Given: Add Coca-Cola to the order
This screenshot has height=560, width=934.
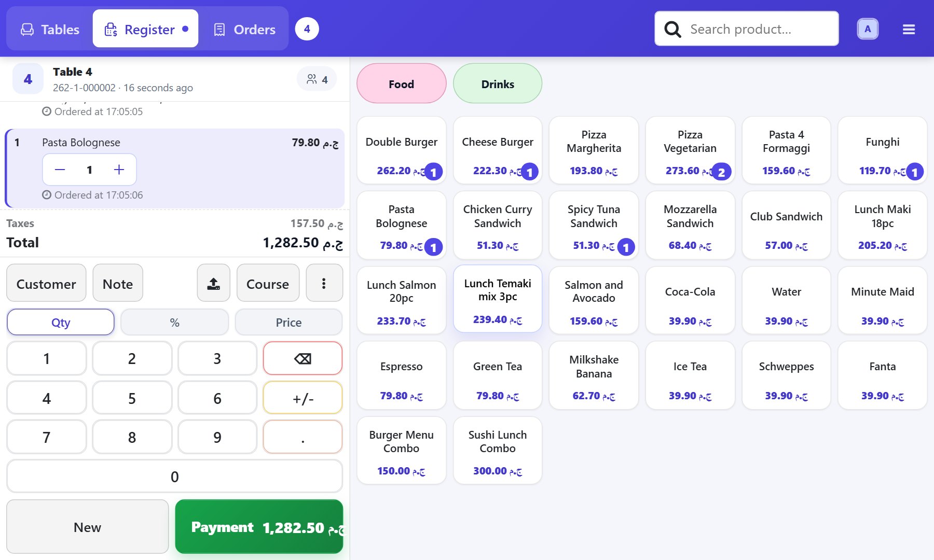Looking at the screenshot, I should (x=690, y=300).
